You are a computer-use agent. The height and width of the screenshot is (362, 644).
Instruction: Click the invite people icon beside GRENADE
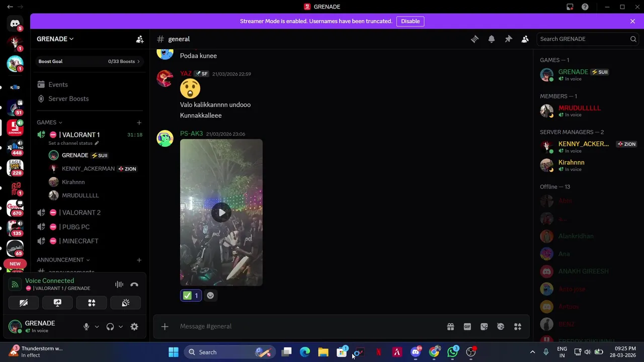[x=140, y=39]
